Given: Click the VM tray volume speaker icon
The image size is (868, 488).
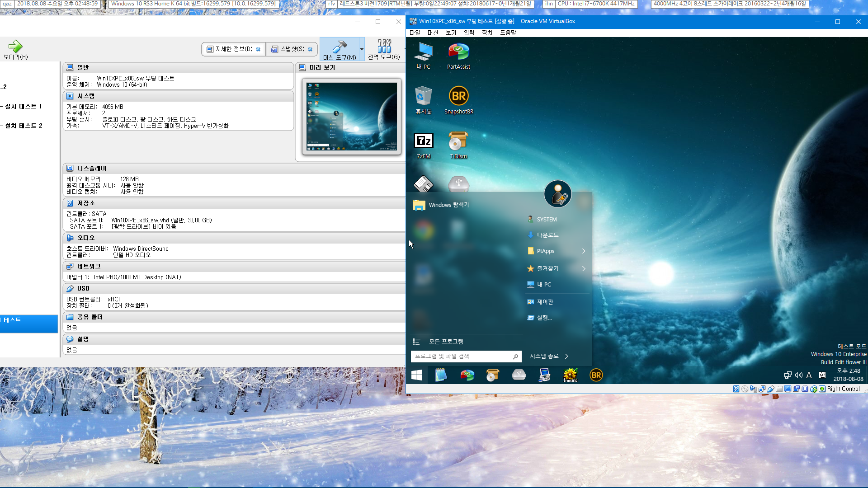Looking at the screenshot, I should click(x=798, y=375).
